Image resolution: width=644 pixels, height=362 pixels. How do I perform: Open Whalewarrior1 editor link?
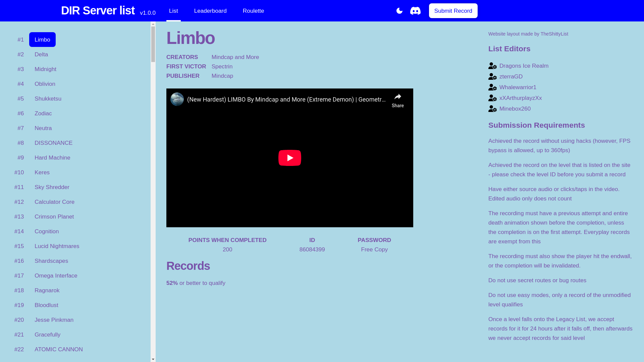(x=518, y=87)
